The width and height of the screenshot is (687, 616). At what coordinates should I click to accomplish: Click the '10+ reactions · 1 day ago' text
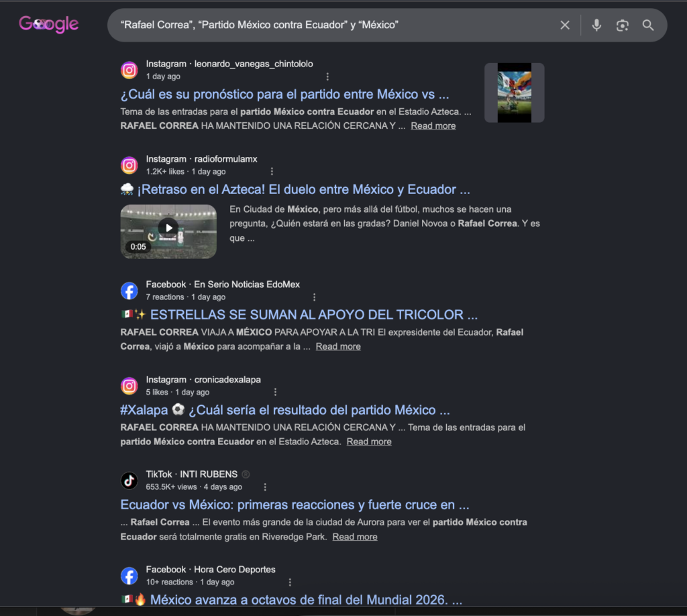point(190,582)
